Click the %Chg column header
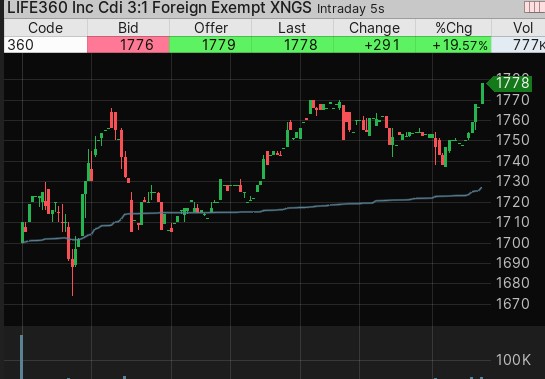Image resolution: width=545 pixels, height=379 pixels. pyautogui.click(x=454, y=28)
